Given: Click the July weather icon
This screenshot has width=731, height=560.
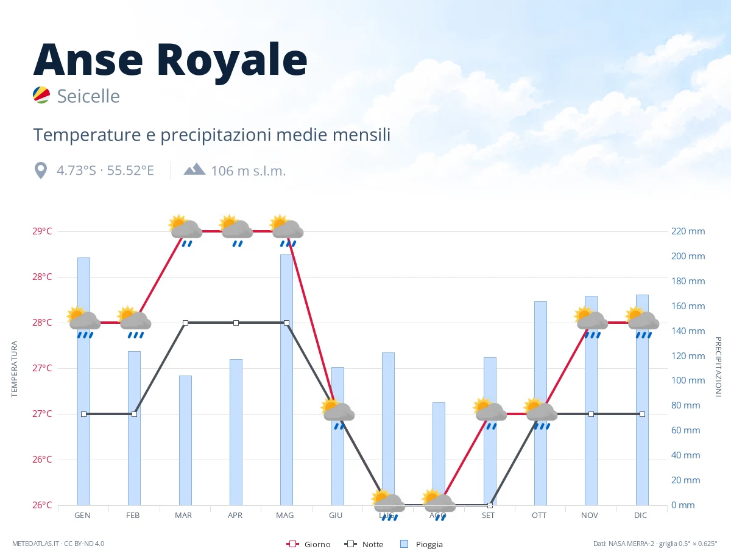Looking at the screenshot, I should tap(389, 505).
